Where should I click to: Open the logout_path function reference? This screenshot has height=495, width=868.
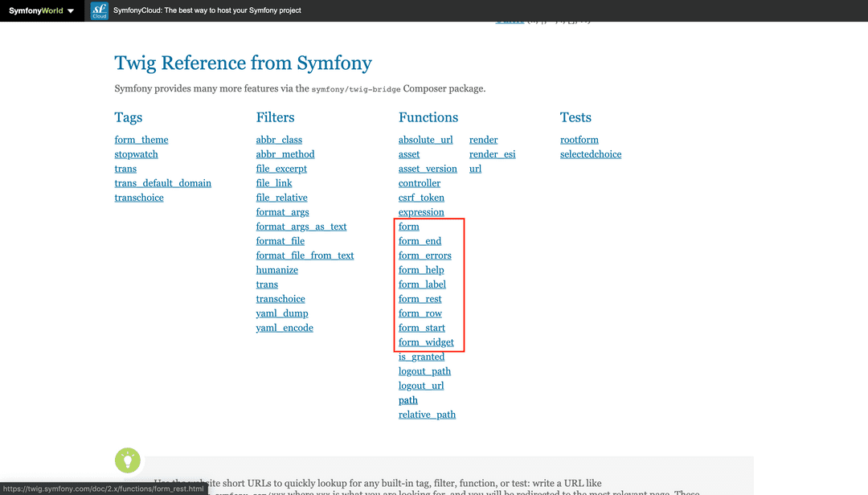[424, 370]
